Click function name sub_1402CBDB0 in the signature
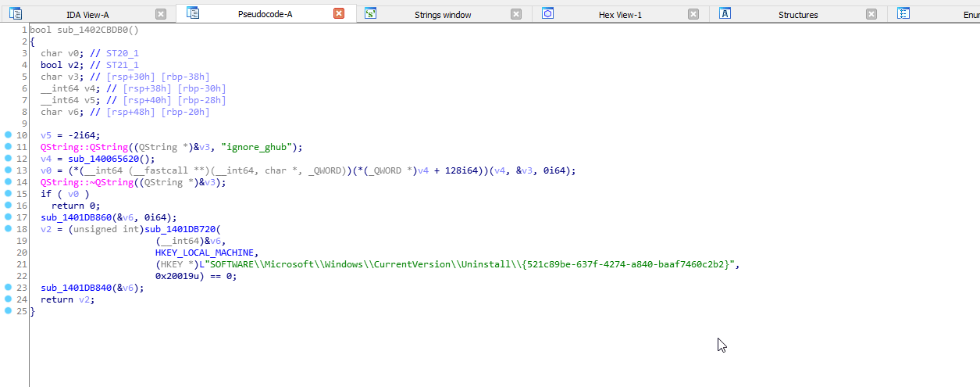 click(x=92, y=30)
